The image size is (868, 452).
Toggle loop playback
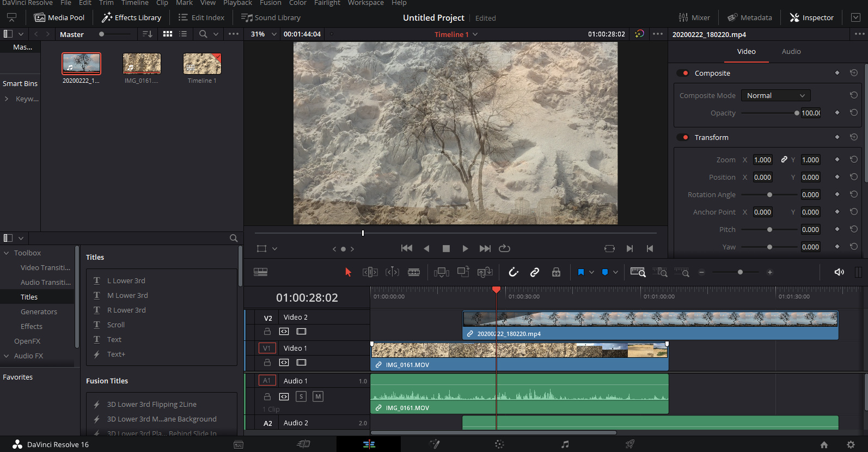click(505, 248)
